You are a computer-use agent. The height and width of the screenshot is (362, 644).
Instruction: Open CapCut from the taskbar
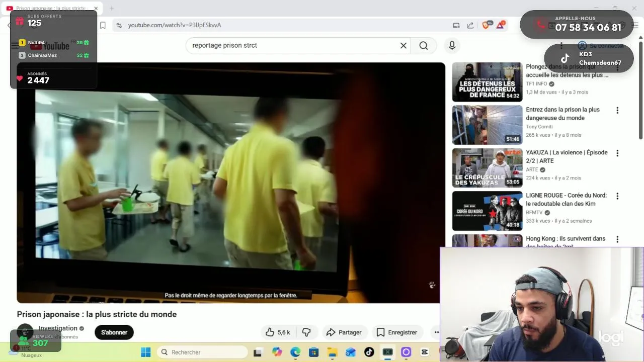pyautogui.click(x=425, y=352)
